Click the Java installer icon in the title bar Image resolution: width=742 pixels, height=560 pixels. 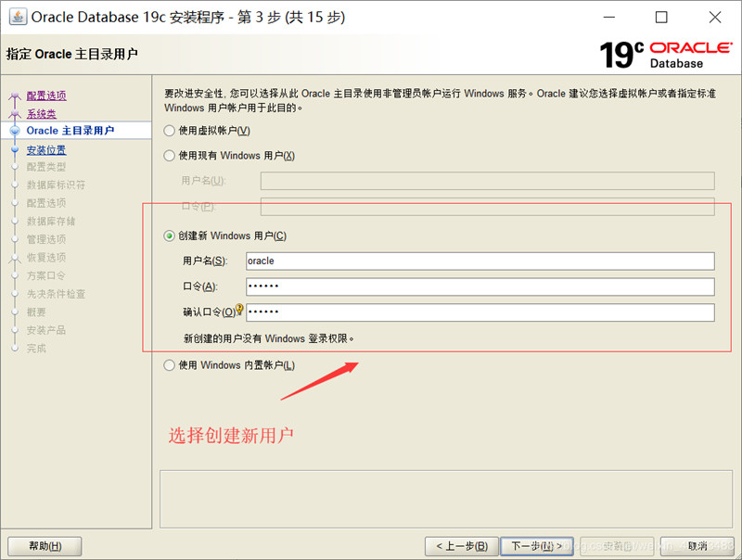[x=18, y=17]
